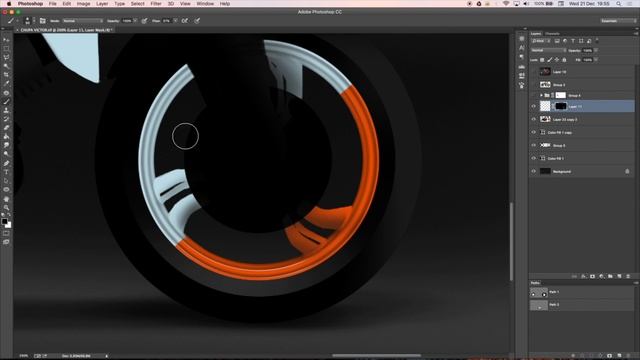
Task: Open the brush Opacity dropdown arrow
Action: click(x=136, y=20)
